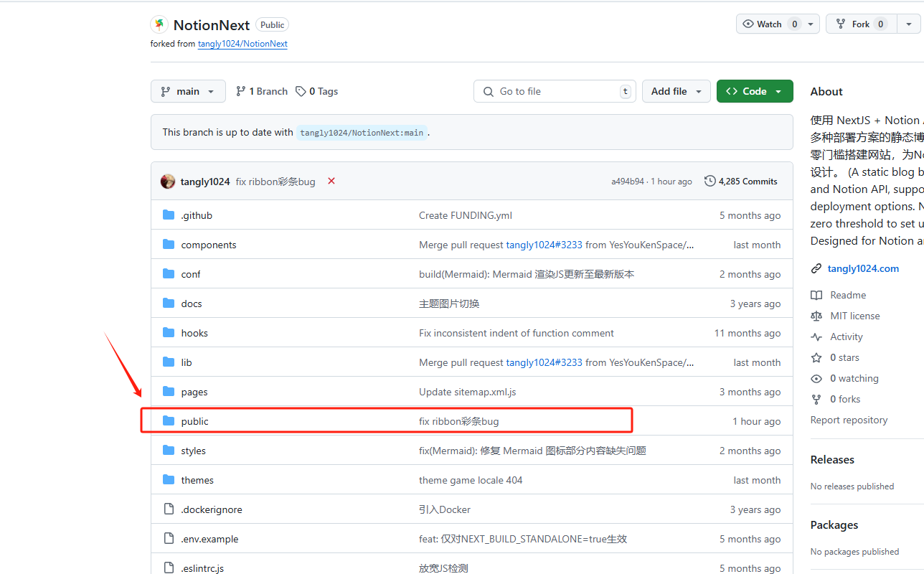Click the components folder icon

[x=169, y=245]
